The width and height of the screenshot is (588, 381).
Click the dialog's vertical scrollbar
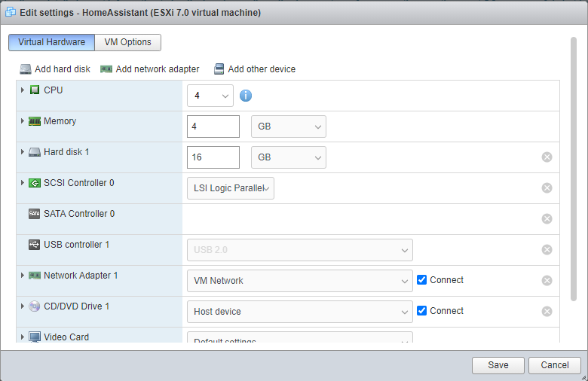point(574,169)
